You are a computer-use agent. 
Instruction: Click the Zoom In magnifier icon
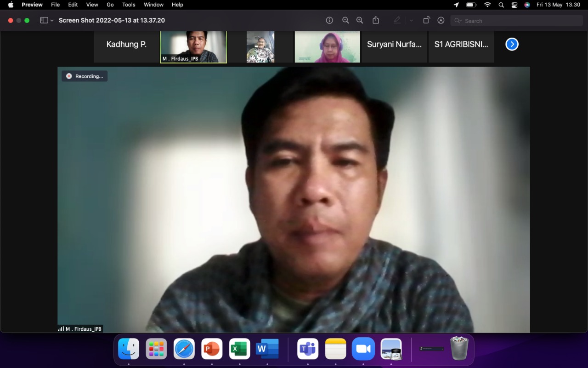point(360,20)
